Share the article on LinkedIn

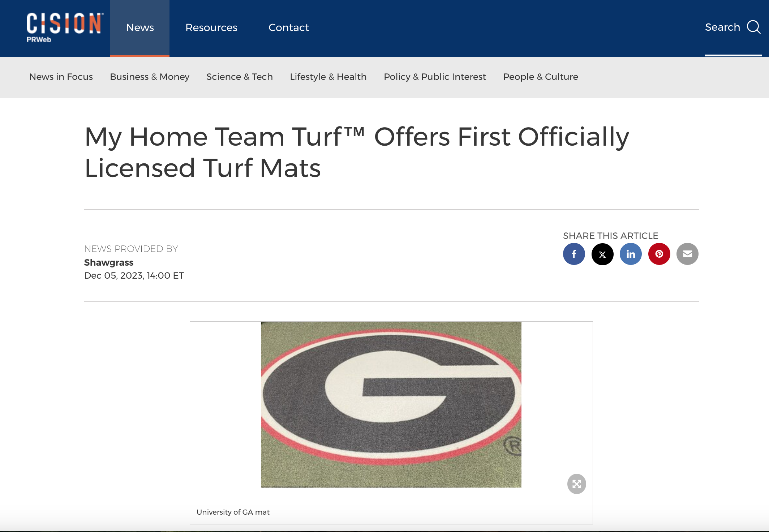click(631, 254)
